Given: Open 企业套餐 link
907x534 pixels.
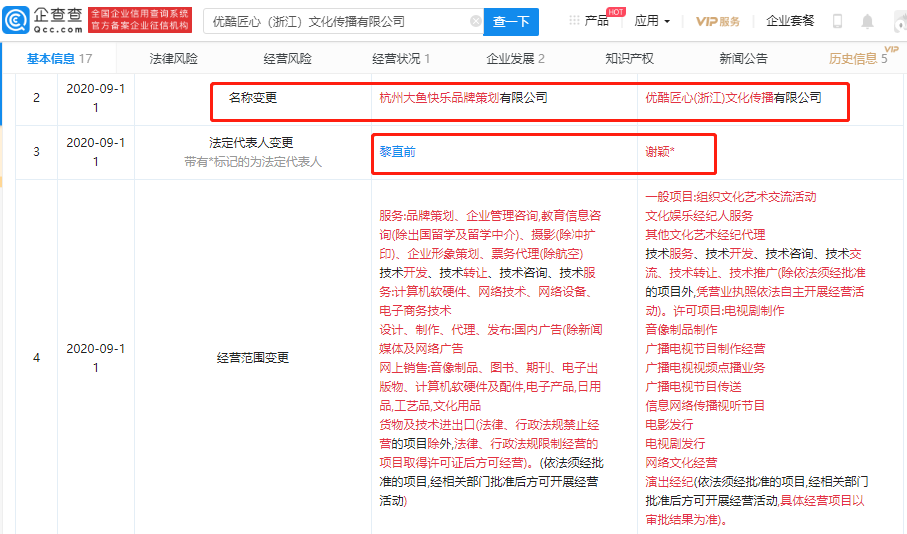Looking at the screenshot, I should coord(790,21).
